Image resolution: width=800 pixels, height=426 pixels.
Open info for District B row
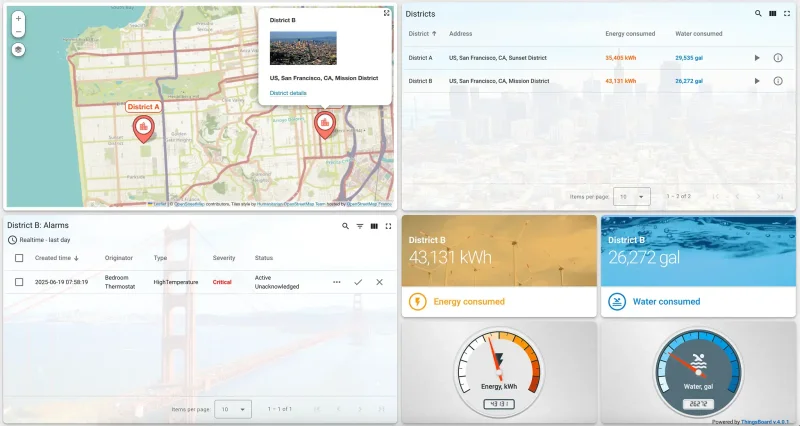[x=778, y=81]
